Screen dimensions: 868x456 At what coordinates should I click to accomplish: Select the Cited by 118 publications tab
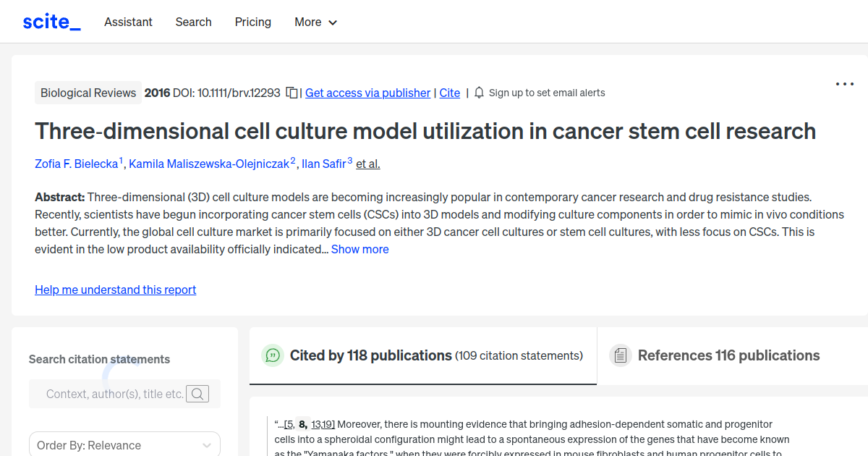pos(370,355)
